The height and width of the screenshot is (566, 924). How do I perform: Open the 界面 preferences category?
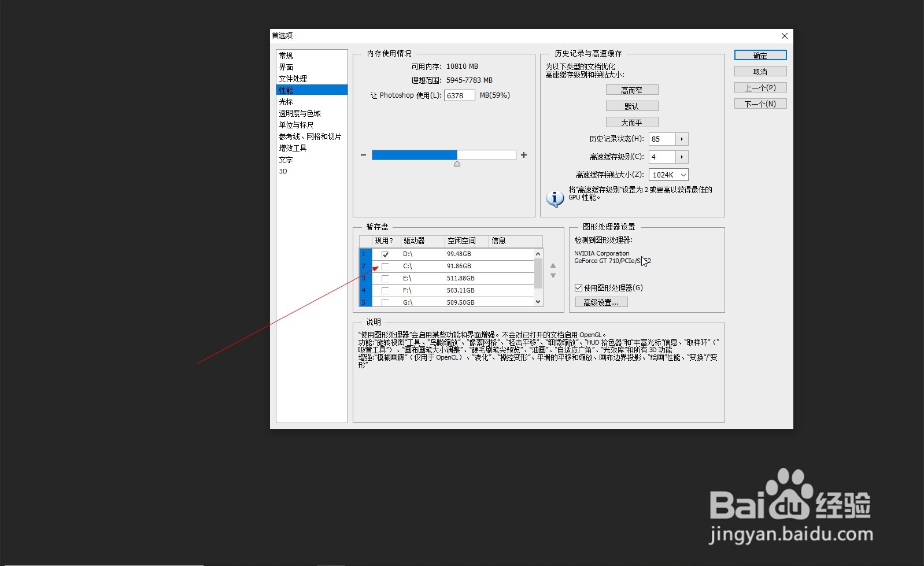pos(286,67)
